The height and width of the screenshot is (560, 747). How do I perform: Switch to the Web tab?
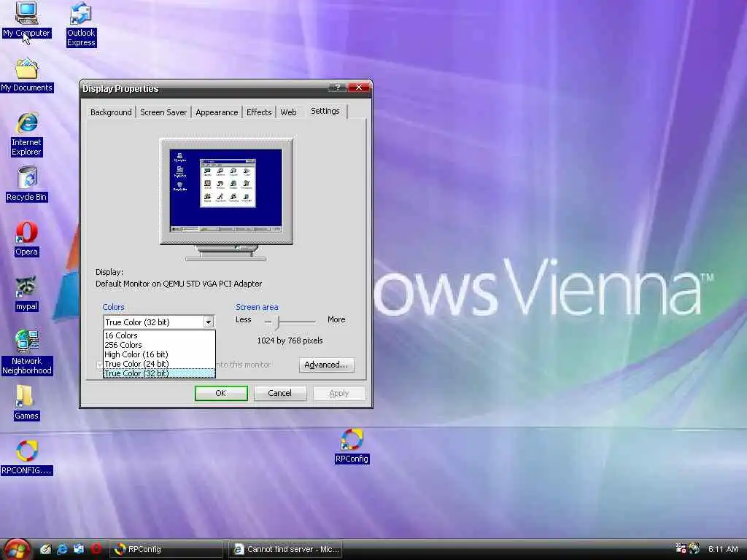[x=288, y=112]
